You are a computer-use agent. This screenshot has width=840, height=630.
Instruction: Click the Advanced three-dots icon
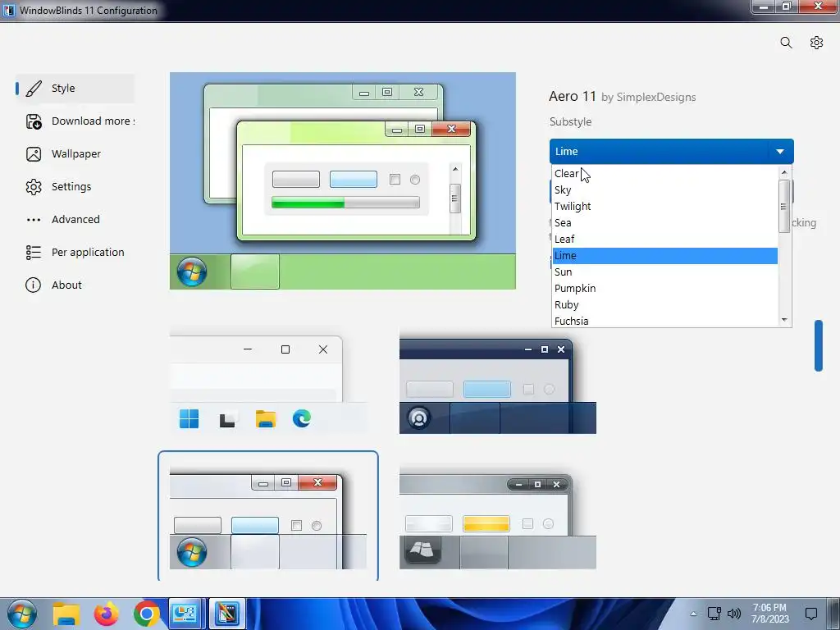coord(34,220)
